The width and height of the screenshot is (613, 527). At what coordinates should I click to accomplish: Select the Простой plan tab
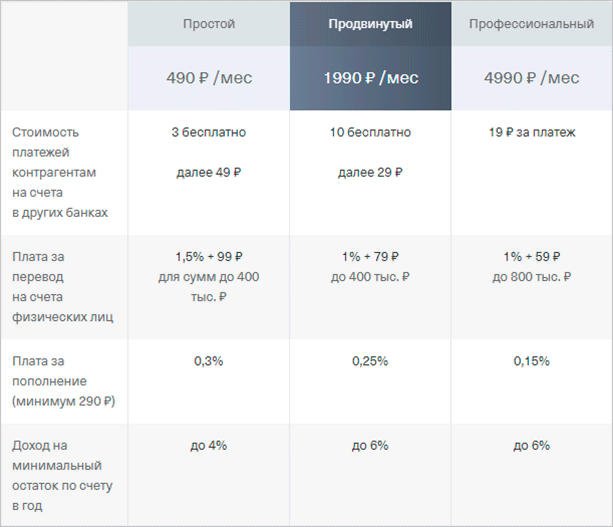pos(208,24)
